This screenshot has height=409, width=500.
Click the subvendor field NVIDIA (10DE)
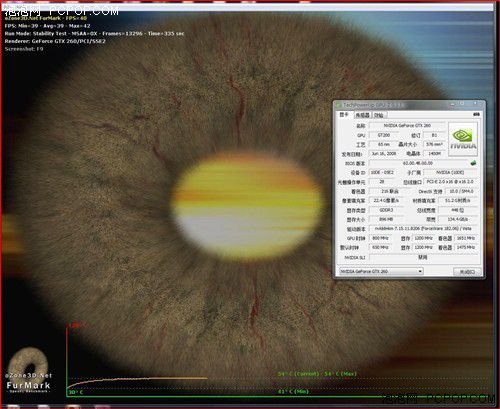click(450, 173)
